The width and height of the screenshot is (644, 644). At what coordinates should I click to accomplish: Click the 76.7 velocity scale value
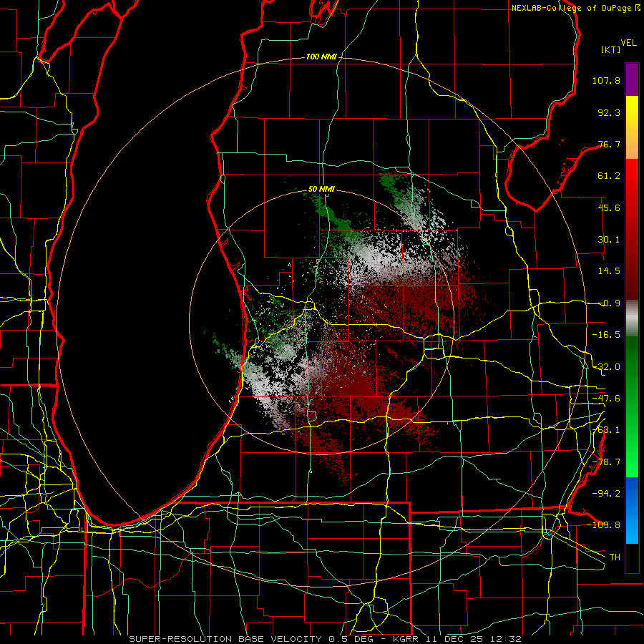(609, 144)
